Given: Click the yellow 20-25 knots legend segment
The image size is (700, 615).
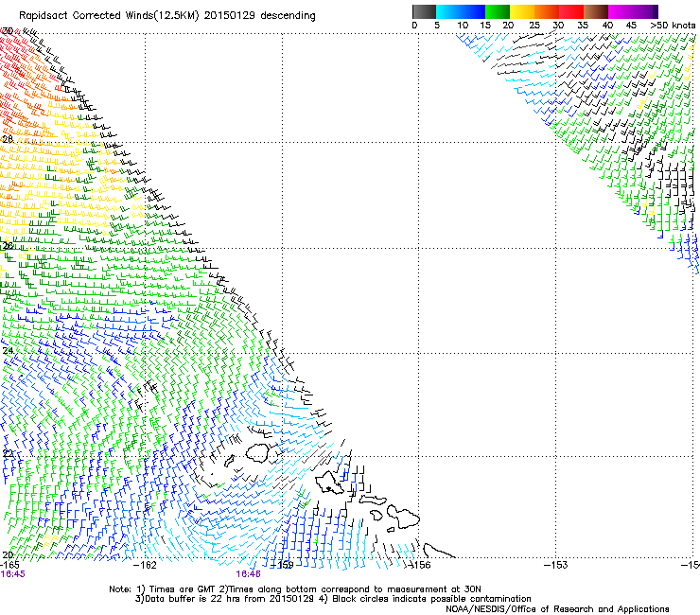Looking at the screenshot, I should pos(522,11).
